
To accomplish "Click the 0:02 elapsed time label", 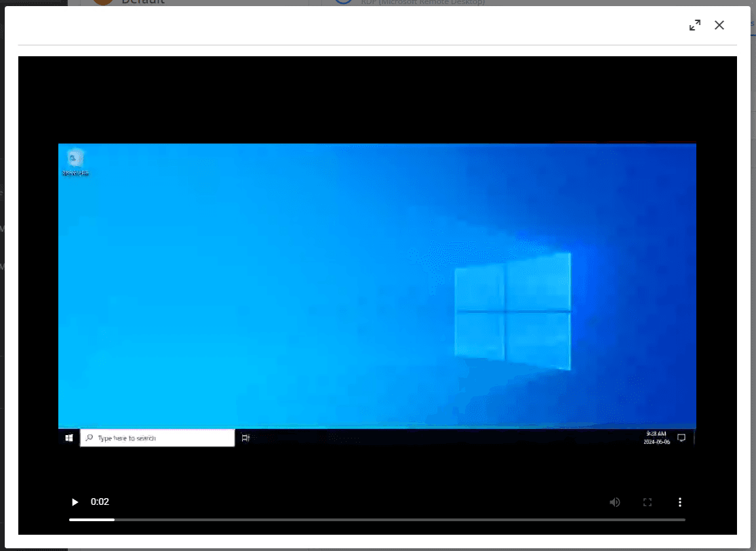I will pyautogui.click(x=100, y=502).
